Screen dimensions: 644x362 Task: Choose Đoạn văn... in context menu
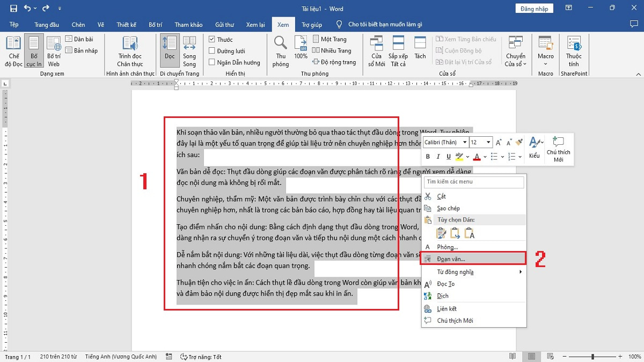[473, 258]
